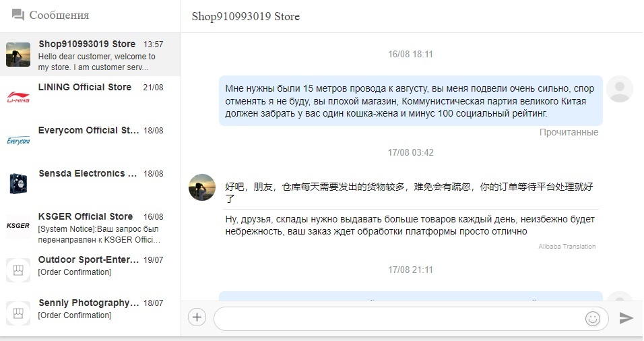Click Sennly Photography store icon
The height and width of the screenshot is (341, 644).
point(18,313)
